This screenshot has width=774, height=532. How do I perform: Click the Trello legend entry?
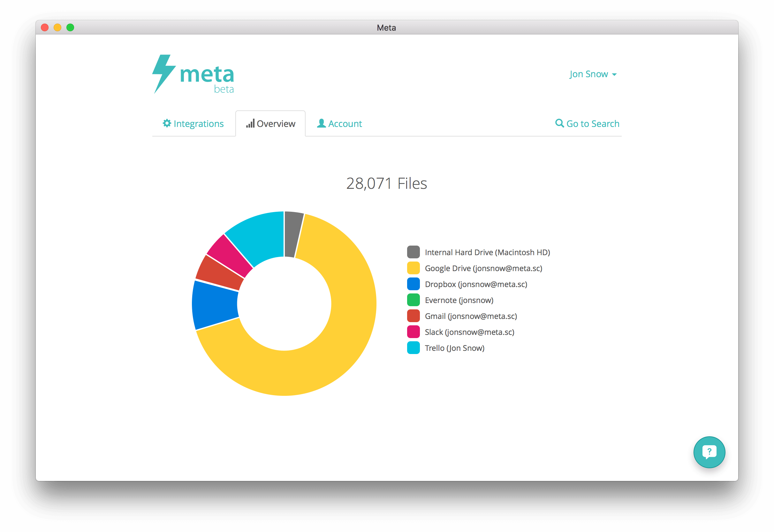[454, 348]
